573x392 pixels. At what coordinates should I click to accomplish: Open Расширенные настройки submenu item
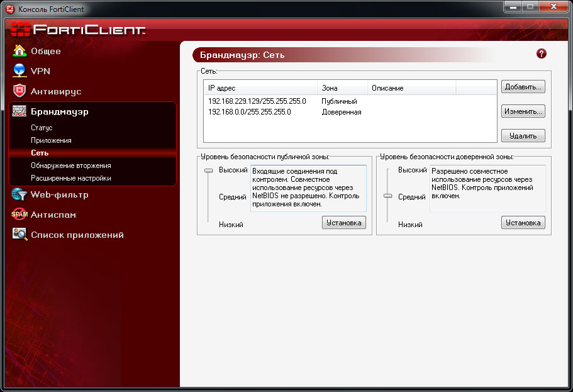(x=71, y=178)
